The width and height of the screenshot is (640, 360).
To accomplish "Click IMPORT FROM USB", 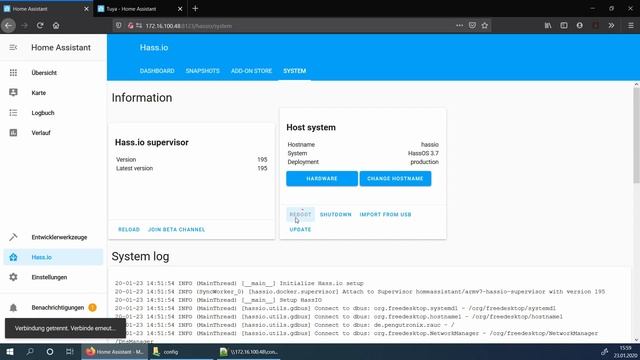I will (x=385, y=214).
